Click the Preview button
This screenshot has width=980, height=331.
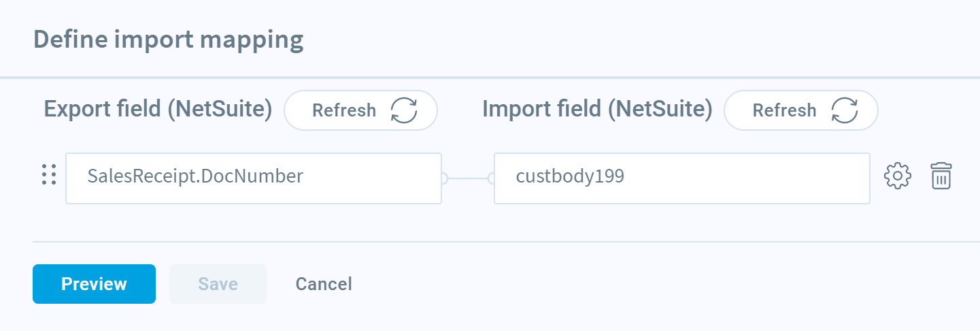click(94, 284)
